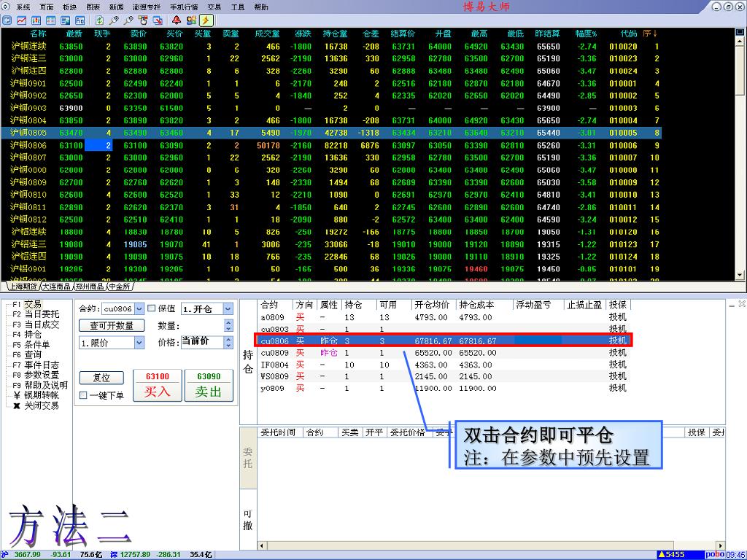
Task: Click the 复位 reset button
Action: click(101, 378)
